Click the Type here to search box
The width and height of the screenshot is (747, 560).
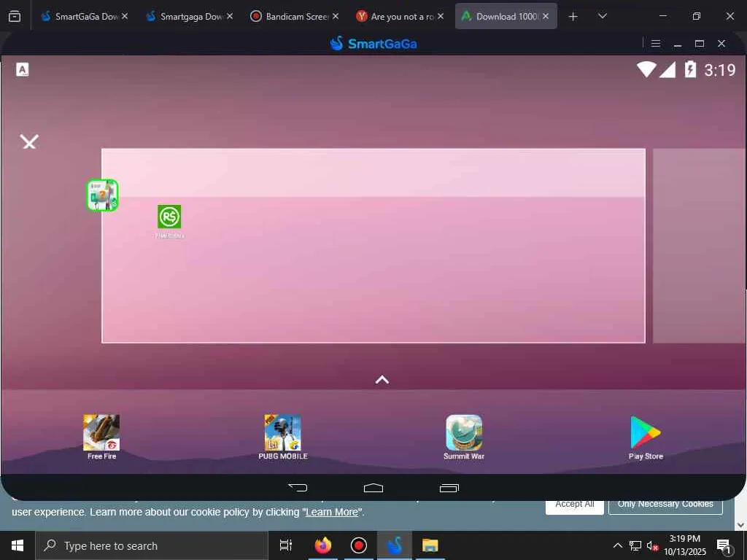coord(152,545)
